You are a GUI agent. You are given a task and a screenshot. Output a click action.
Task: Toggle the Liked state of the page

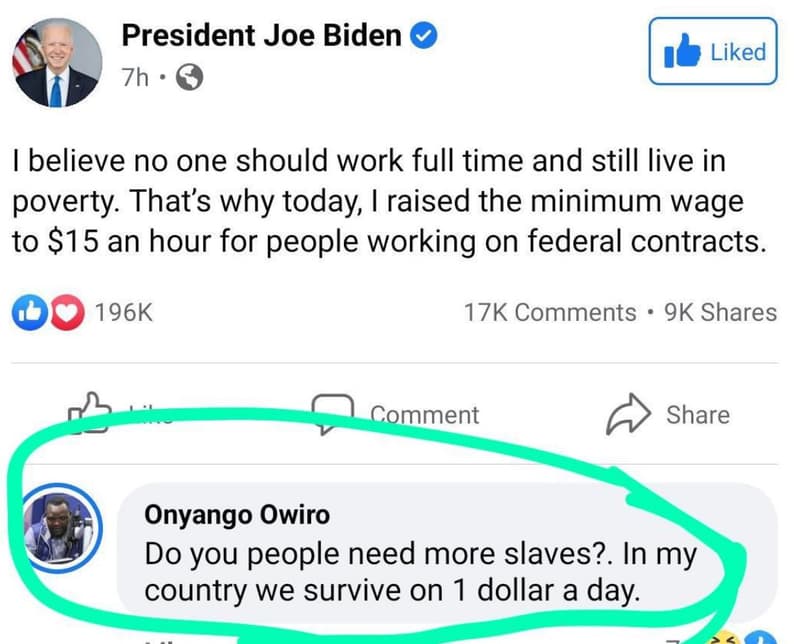coord(713,52)
